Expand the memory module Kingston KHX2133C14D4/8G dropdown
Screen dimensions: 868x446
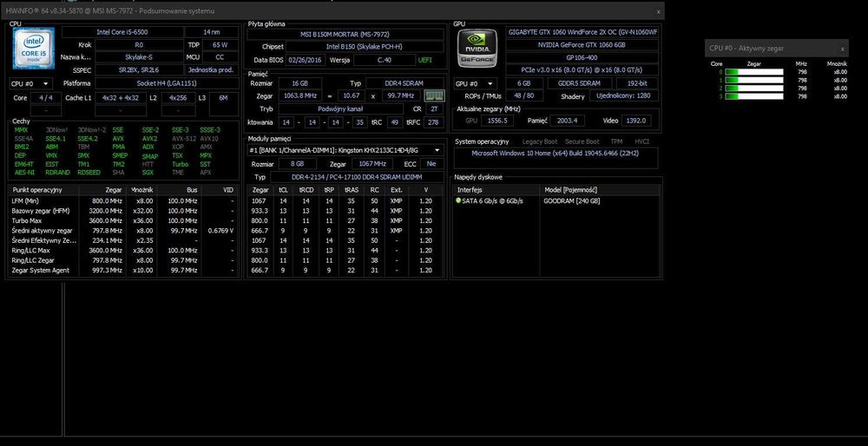coord(345,150)
